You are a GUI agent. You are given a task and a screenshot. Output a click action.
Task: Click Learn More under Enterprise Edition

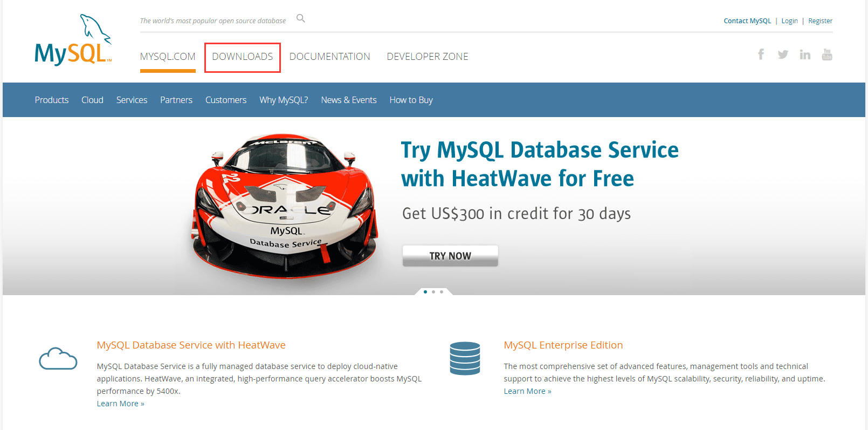tap(528, 391)
